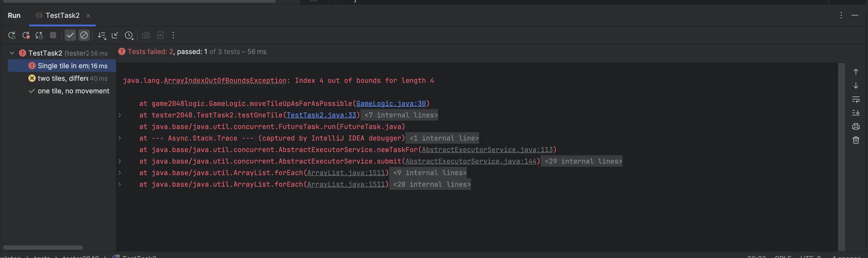Image resolution: width=868 pixels, height=258 pixels.
Task: Toggle Show Passed tests checkmark button
Action: pyautogui.click(x=70, y=35)
